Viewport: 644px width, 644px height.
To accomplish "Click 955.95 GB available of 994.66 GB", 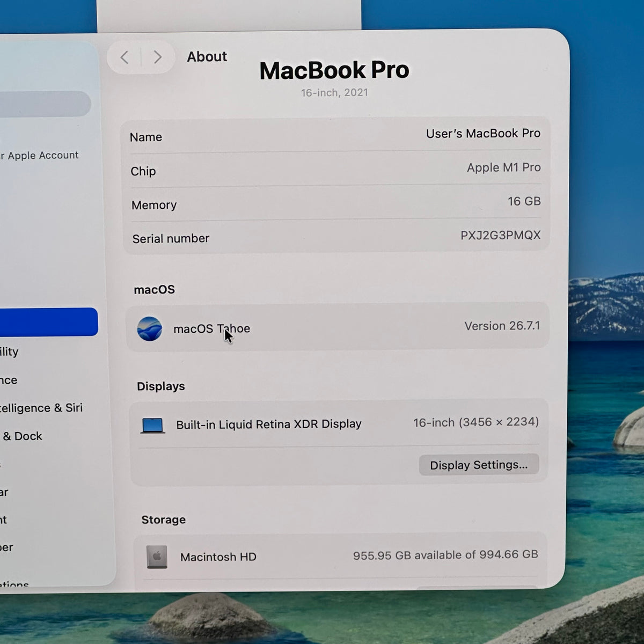I will coord(445,555).
